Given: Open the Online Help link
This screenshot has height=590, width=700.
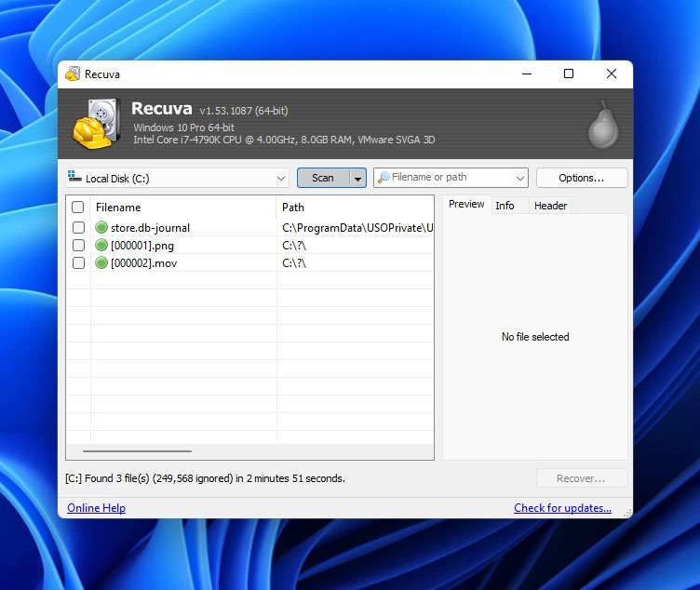Looking at the screenshot, I should 97,508.
